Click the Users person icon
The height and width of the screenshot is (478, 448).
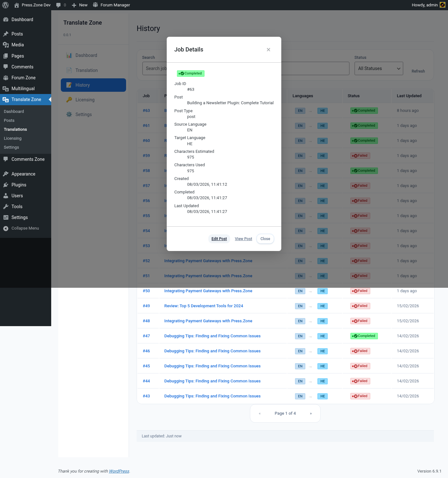6,196
